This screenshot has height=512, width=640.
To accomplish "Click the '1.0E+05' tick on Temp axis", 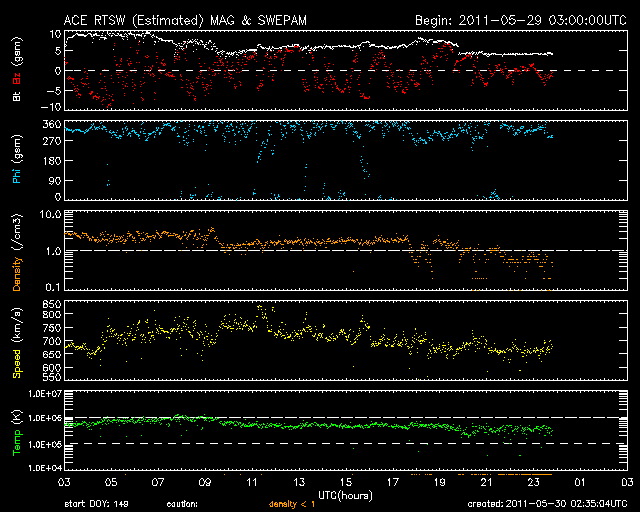I will pyautogui.click(x=45, y=444).
